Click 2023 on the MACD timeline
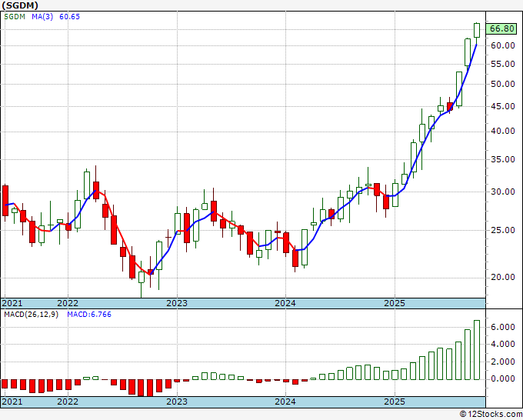523x420 pixels. point(177,402)
